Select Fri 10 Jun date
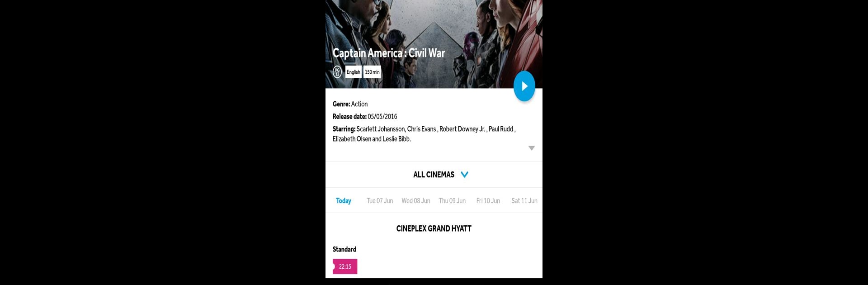 coord(488,200)
